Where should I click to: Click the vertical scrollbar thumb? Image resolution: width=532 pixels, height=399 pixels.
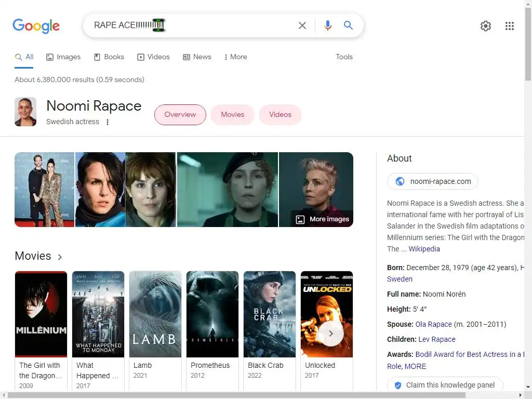(528, 44)
